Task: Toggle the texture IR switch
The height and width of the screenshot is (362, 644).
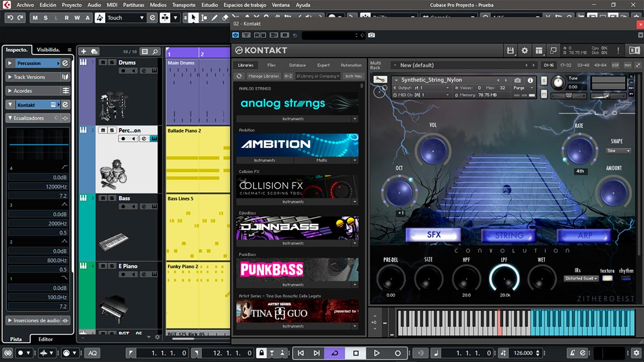Action: coord(608,278)
